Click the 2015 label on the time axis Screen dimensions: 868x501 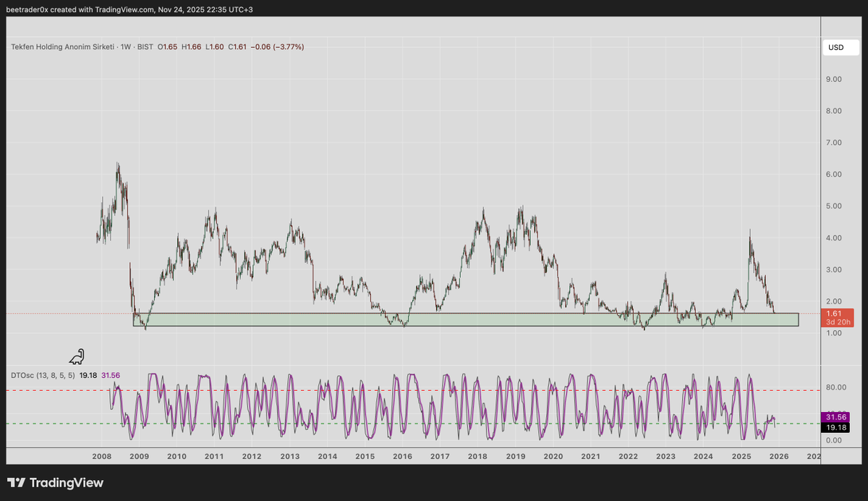[x=365, y=457]
